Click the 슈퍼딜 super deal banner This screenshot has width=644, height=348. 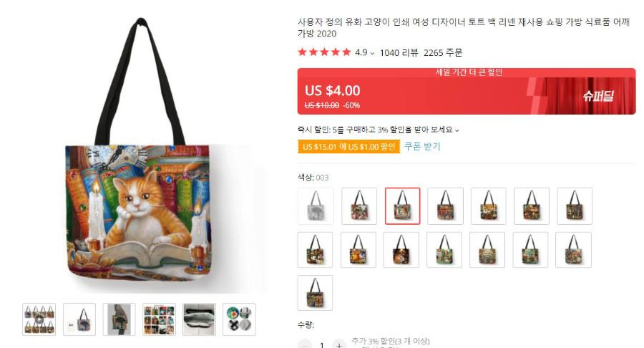(x=598, y=96)
